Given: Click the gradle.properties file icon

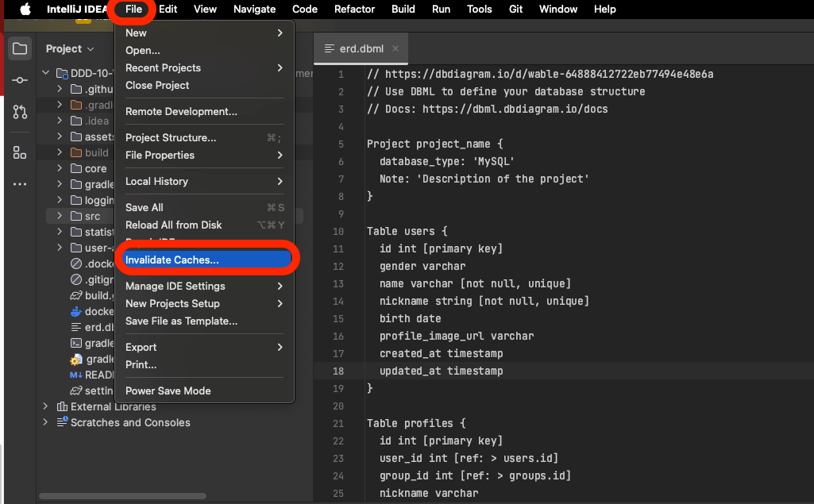Looking at the screenshot, I should point(76,360).
